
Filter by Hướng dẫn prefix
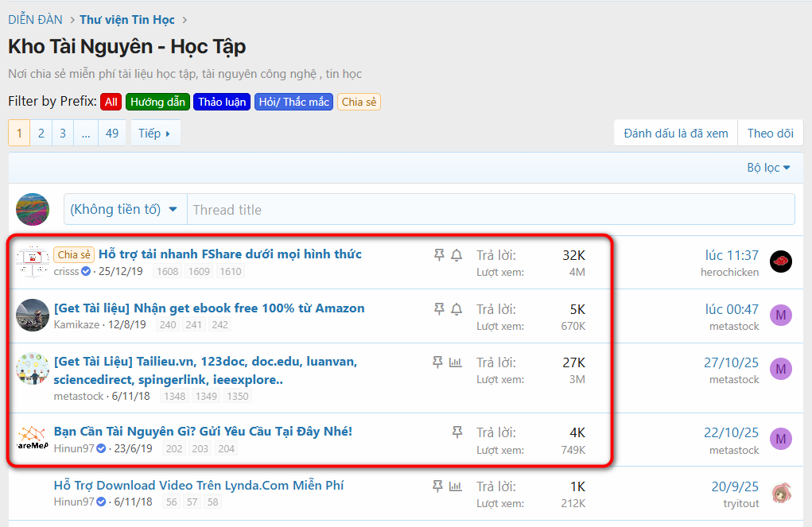click(x=157, y=102)
